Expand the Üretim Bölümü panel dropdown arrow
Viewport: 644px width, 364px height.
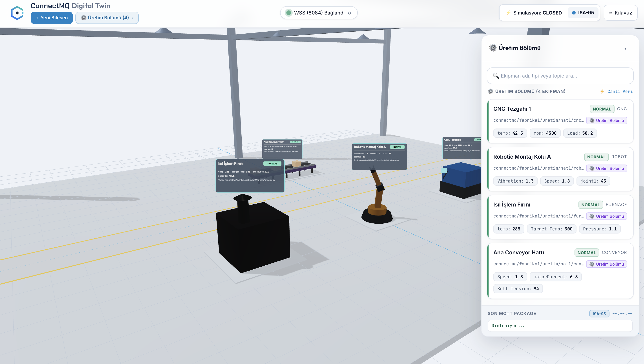tap(625, 49)
